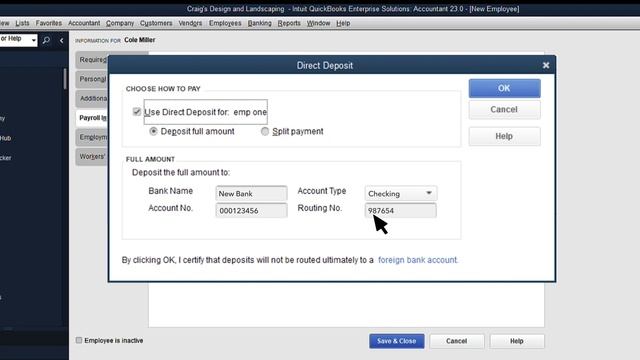Switch to the Employment tab

click(92, 137)
